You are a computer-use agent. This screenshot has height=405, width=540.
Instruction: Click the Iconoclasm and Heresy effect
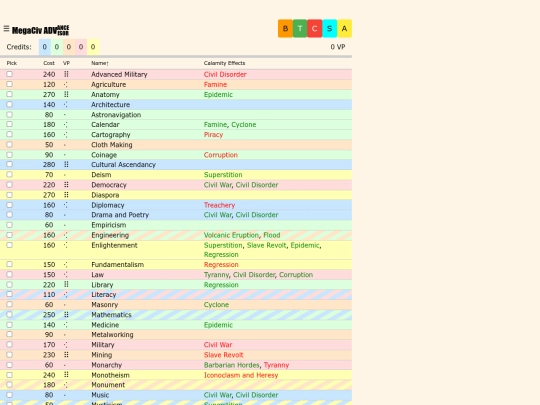241,375
